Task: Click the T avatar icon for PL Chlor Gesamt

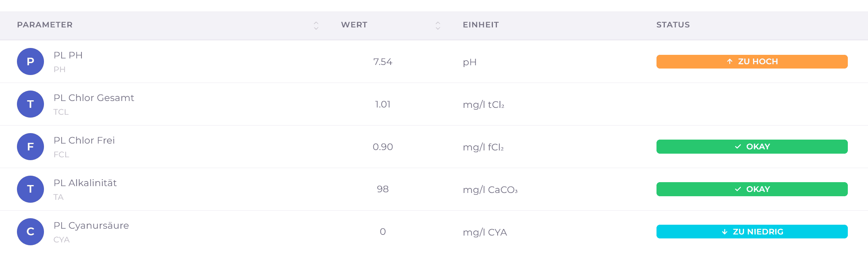Action: tap(30, 104)
